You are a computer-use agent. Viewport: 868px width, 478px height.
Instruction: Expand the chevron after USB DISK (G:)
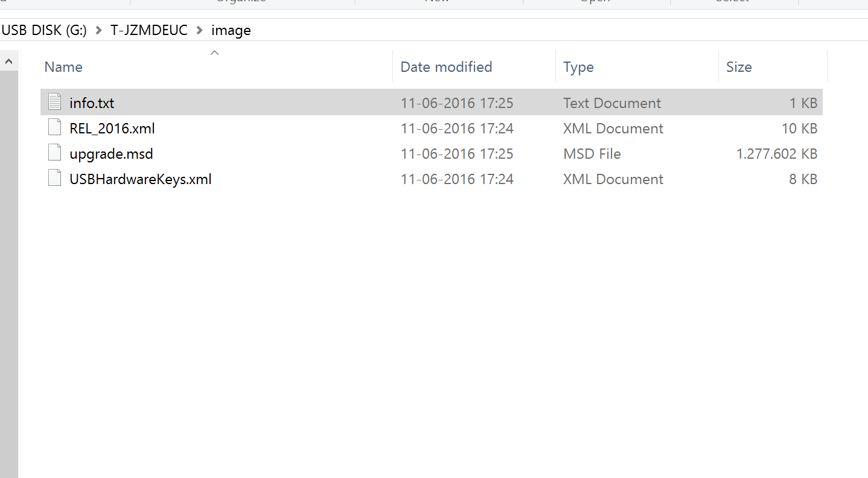pyautogui.click(x=99, y=30)
